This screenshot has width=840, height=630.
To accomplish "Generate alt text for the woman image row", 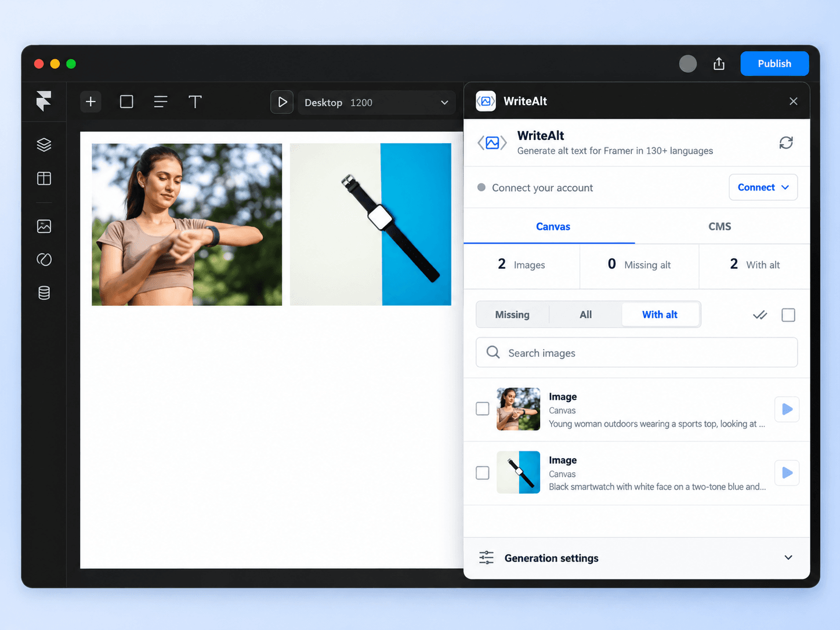I will 787,410.
